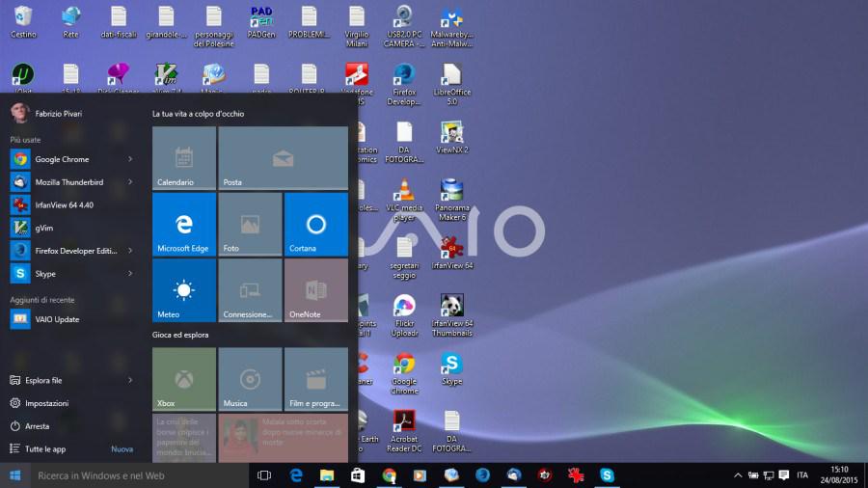Open the Rete network desktop icon
Image resolution: width=868 pixels, height=488 pixels.
(x=70, y=22)
